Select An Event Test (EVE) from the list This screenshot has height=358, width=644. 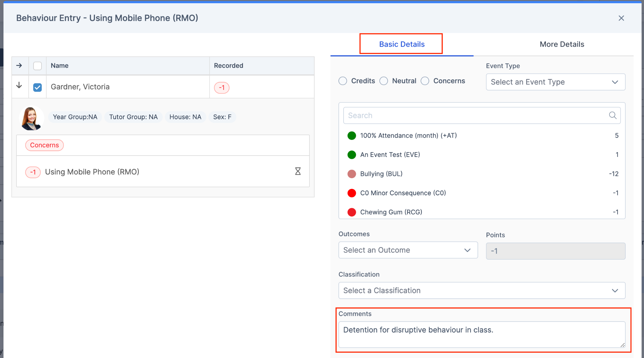(390, 155)
